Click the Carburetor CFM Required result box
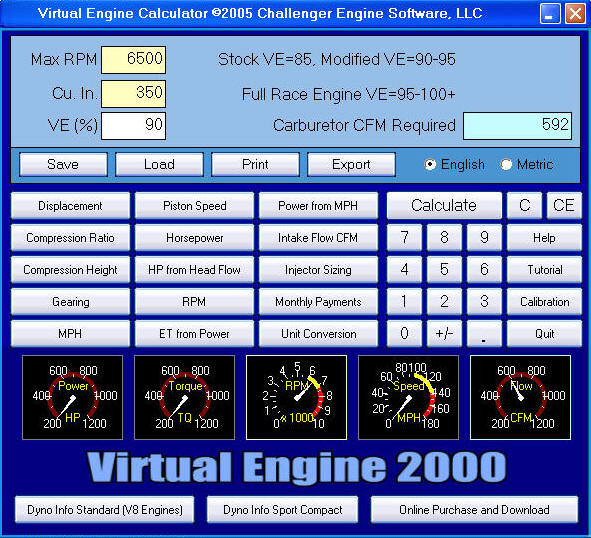The height and width of the screenshot is (538, 591). 518,126
